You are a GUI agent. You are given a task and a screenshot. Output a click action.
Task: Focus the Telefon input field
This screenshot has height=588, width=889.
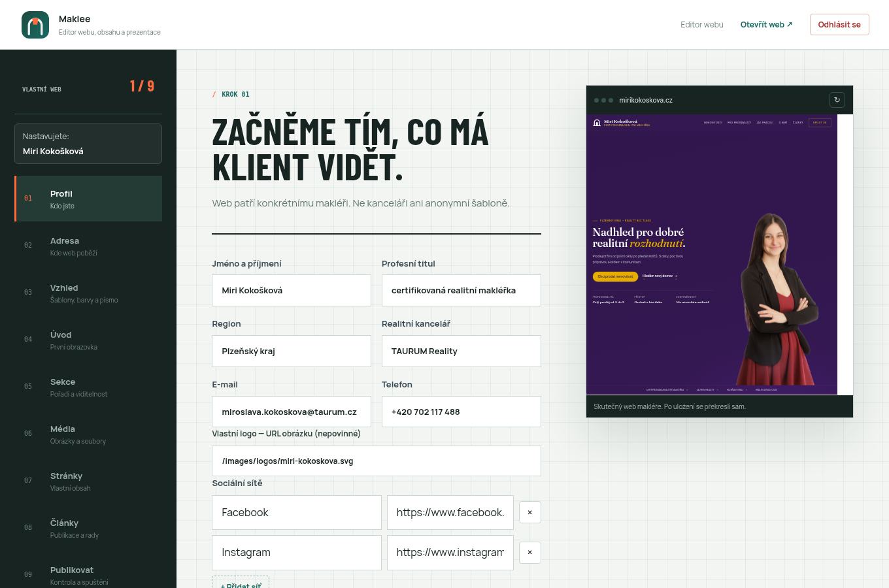461,412
